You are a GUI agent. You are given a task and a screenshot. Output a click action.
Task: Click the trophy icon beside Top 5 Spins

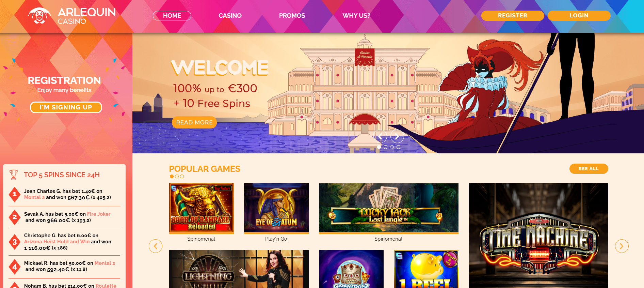coord(14,175)
